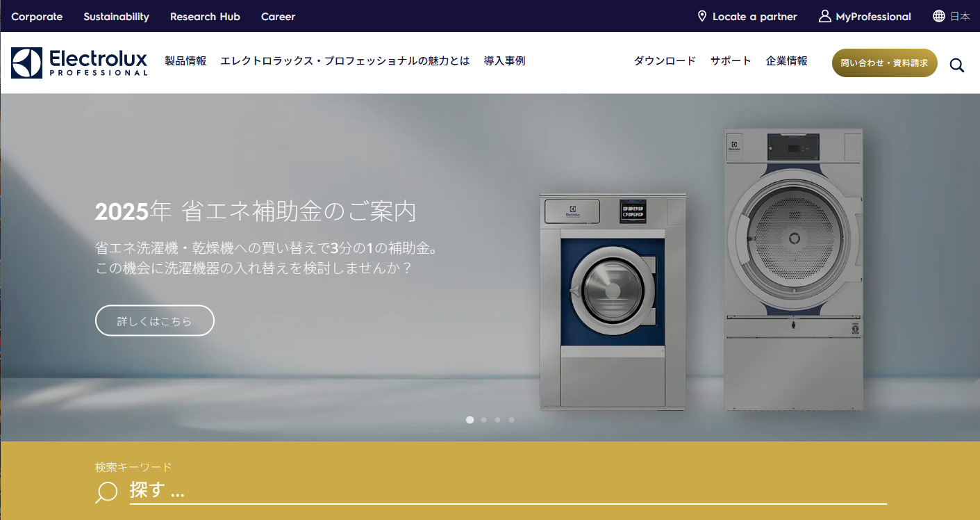Click the Electrolux Professional logo
This screenshot has height=520, width=980.
point(79,63)
